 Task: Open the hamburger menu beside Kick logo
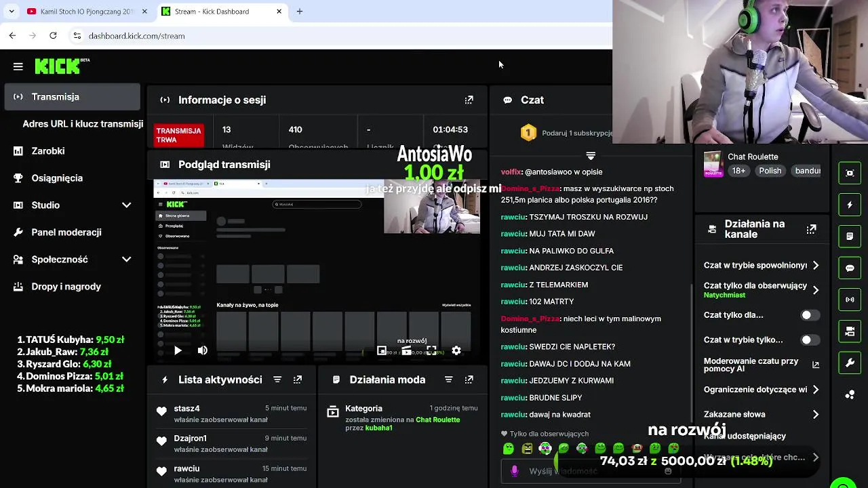pyautogui.click(x=18, y=66)
